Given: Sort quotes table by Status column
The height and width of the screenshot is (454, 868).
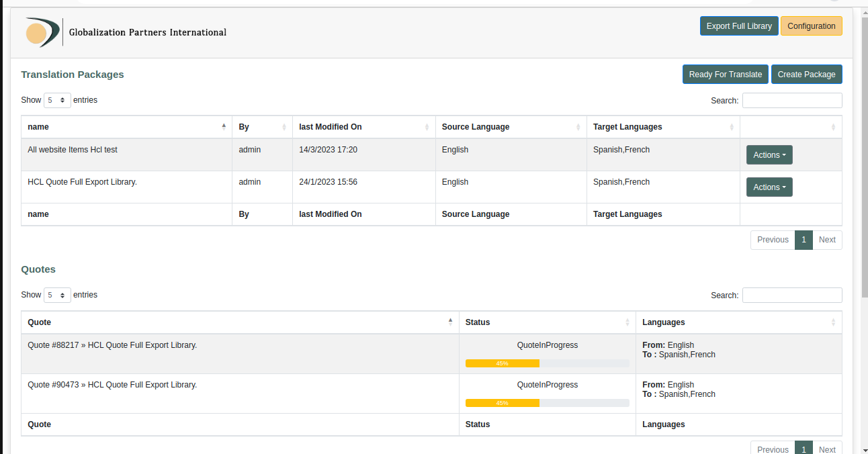Looking at the screenshot, I should [x=547, y=322].
